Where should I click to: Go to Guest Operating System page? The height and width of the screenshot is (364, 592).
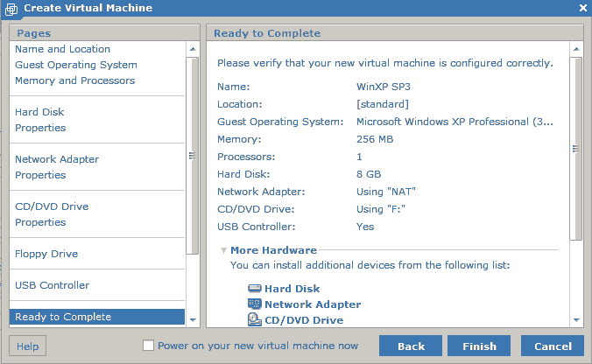coord(76,65)
